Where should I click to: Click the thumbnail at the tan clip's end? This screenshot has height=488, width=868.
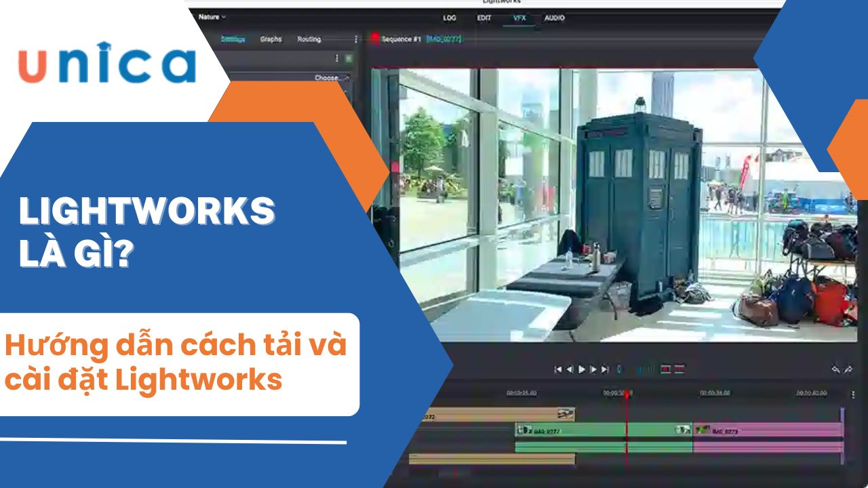pos(566,414)
